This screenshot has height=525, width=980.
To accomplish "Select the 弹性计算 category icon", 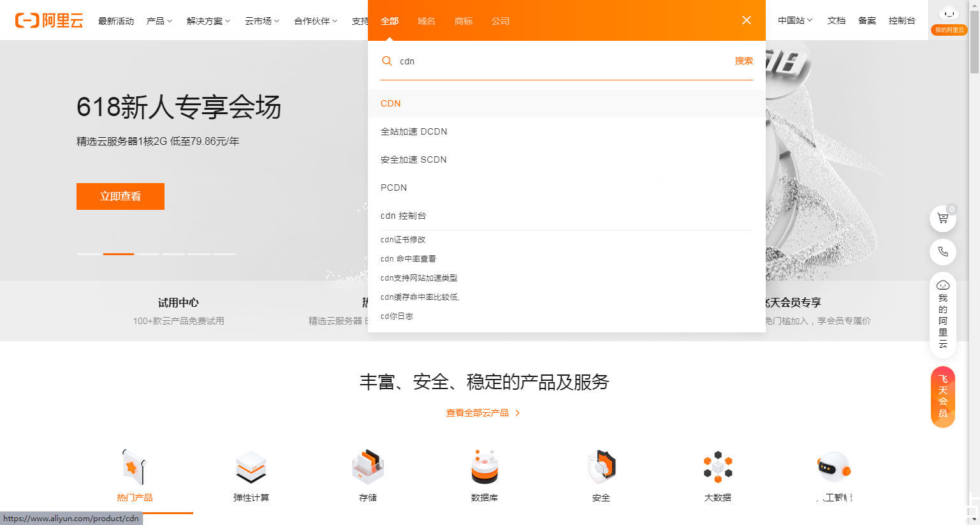I will 251,468.
